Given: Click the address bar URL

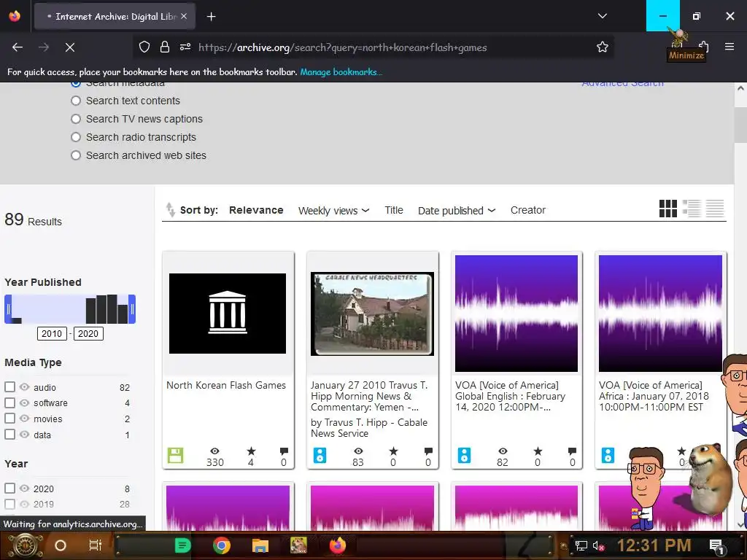Looking at the screenshot, I should point(343,47).
